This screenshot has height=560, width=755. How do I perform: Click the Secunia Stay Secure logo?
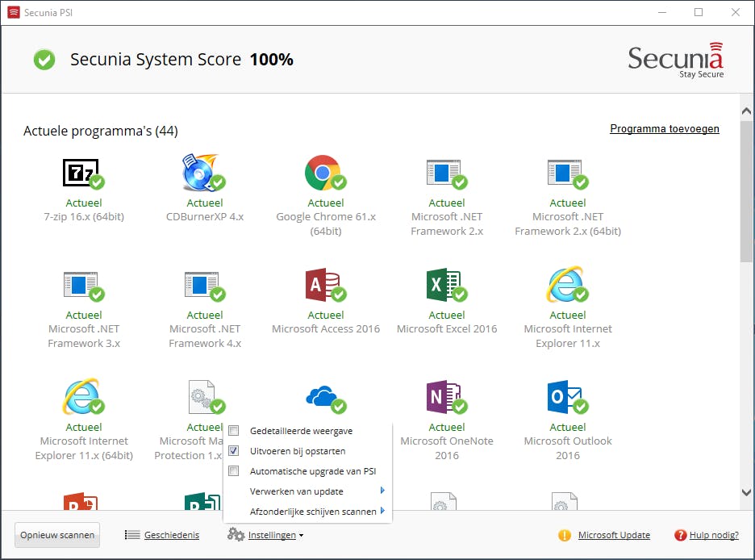coord(676,61)
